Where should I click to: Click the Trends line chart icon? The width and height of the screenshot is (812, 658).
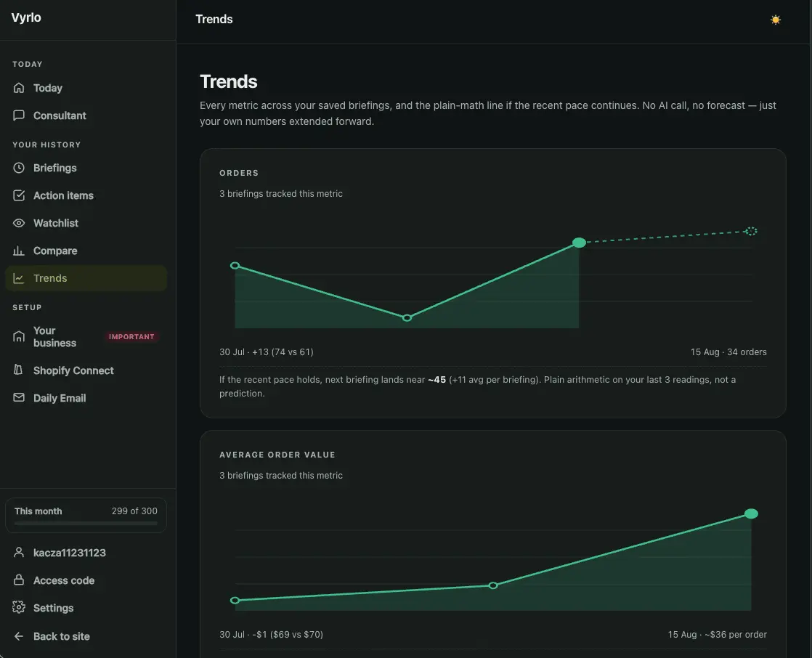(x=19, y=278)
